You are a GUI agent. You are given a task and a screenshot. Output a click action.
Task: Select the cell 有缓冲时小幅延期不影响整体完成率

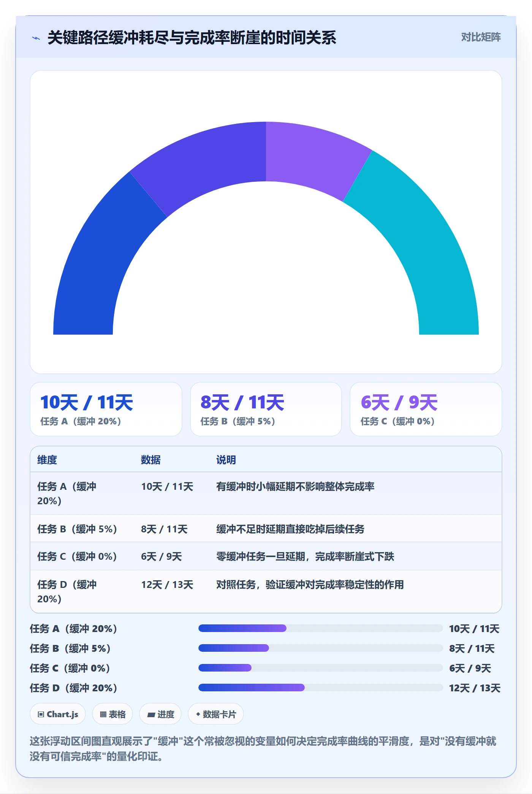[295, 486]
